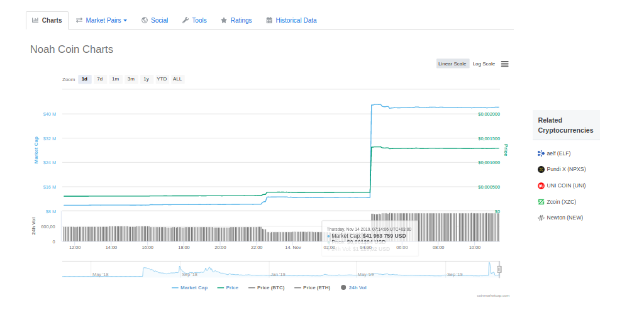Toggle the Market Cap series in legend
Screen dimensions: 644x310
point(190,288)
